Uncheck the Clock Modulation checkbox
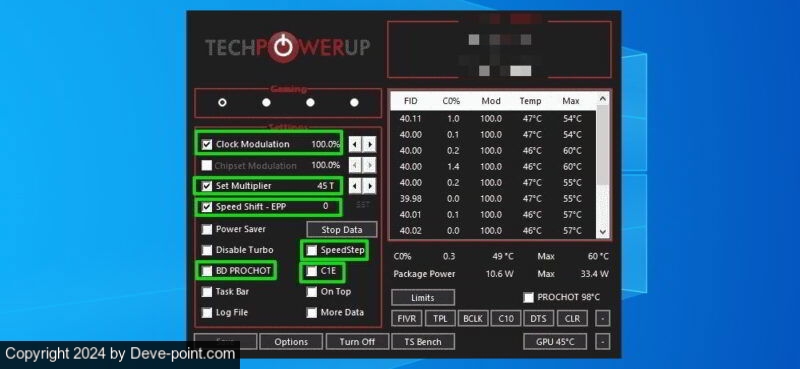800x369 pixels. click(x=207, y=144)
